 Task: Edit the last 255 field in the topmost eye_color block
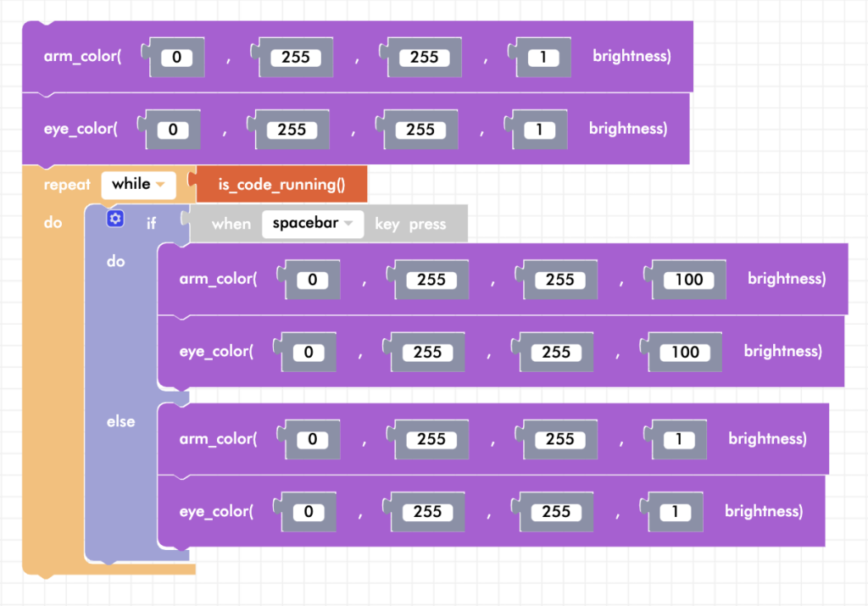click(420, 130)
